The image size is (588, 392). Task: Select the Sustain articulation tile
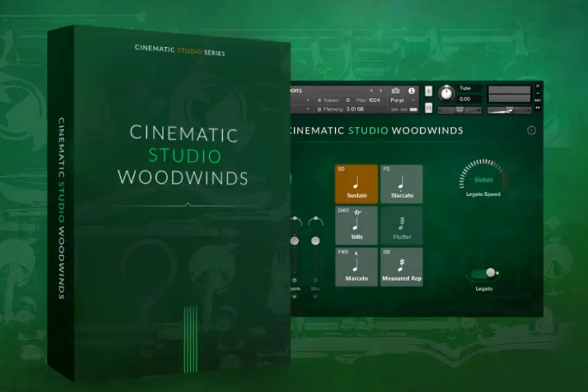[x=356, y=184]
